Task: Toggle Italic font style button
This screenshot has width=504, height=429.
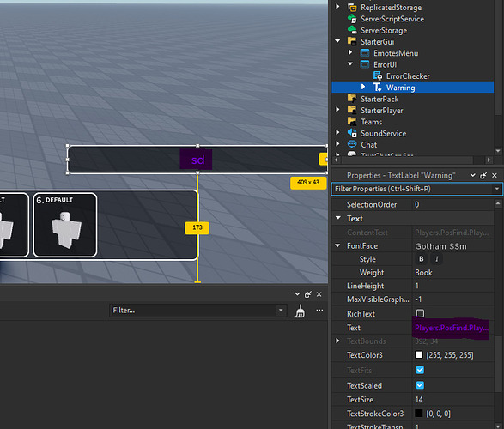Action: [436, 259]
